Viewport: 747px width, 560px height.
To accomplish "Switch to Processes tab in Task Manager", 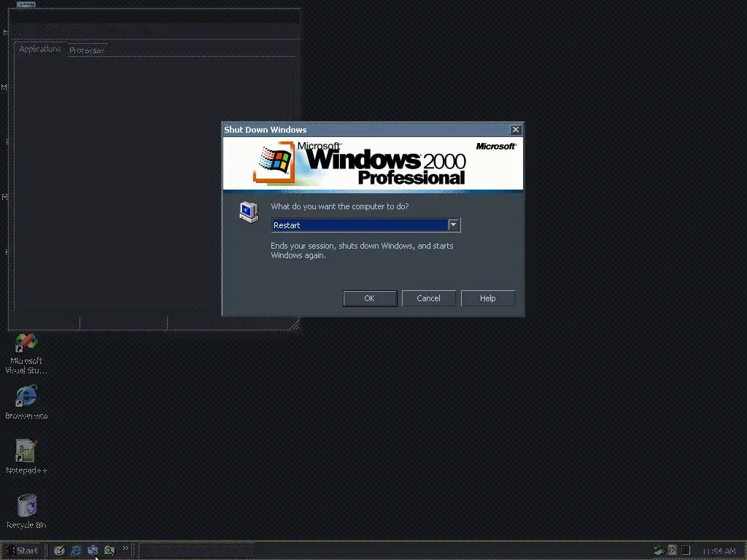I will [87, 50].
